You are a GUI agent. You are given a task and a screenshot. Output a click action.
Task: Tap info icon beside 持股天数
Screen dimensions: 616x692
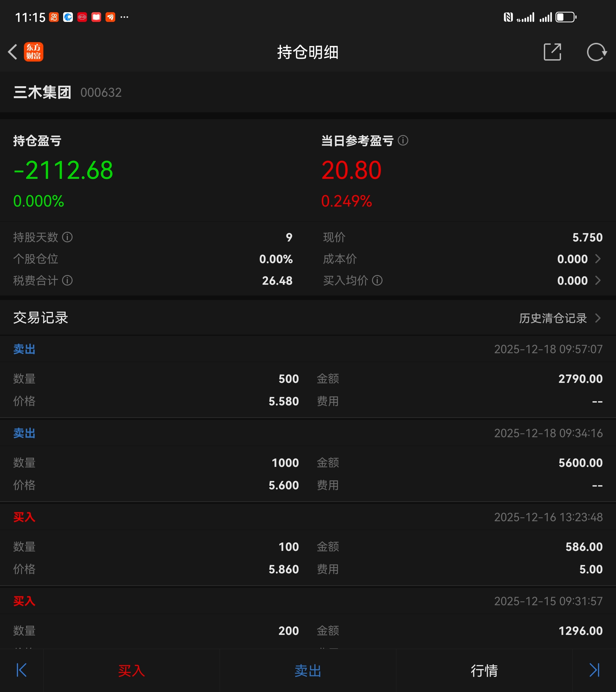[x=67, y=237]
